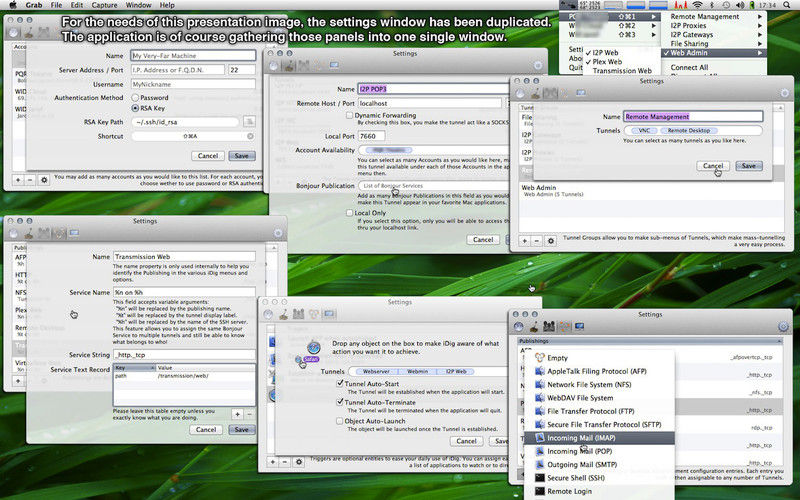Click shovel icon in Transmission Web window toolbar
The image size is (800, 500).
click(29, 234)
